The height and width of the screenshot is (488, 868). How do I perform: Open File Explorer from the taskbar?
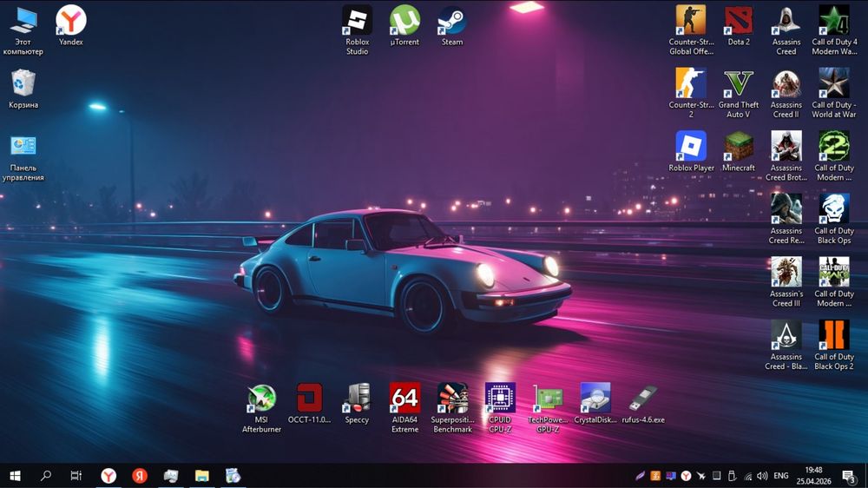point(202,475)
